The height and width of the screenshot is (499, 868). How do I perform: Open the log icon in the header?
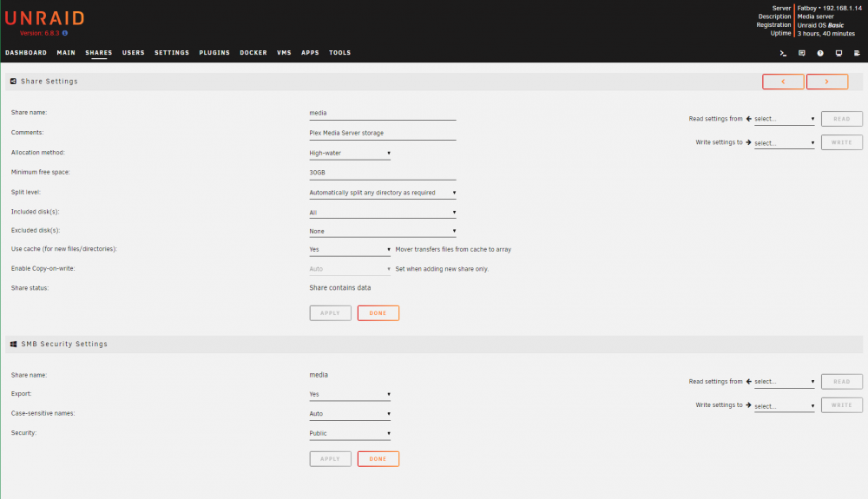tap(857, 53)
